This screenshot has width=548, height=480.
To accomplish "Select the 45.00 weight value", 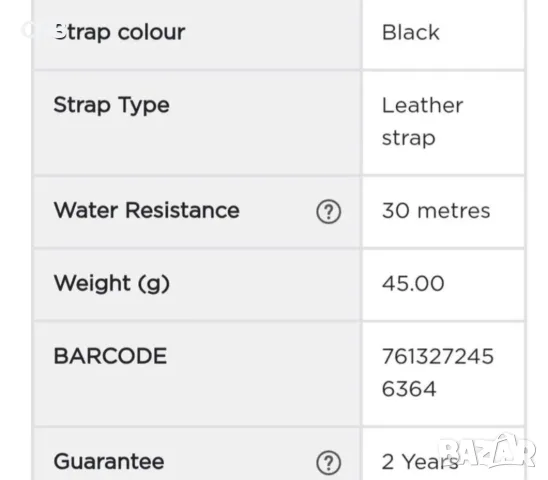I will (413, 283).
